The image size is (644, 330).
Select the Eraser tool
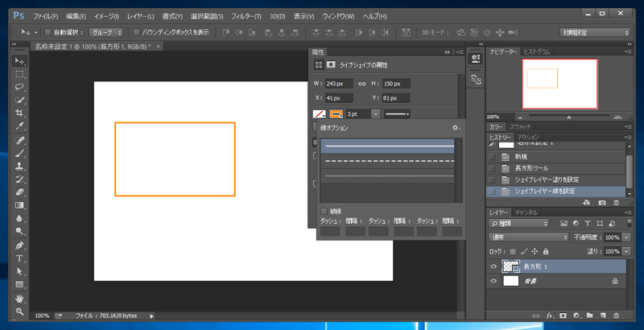pos(19,192)
